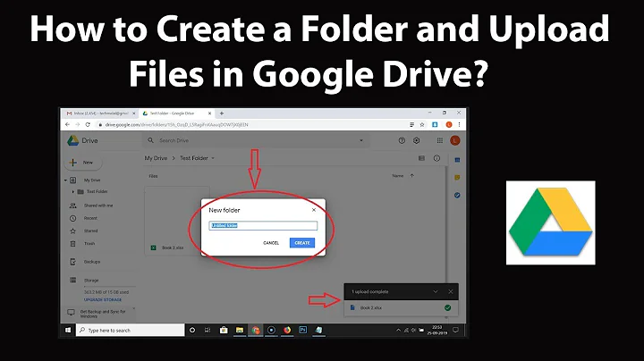644x361 pixels.
Task: Open a new browser tab
Action: (x=222, y=113)
